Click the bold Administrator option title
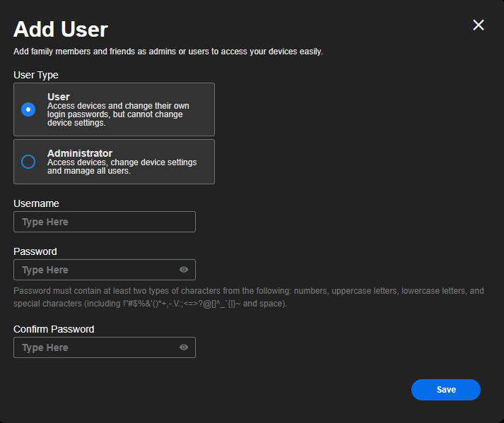 click(x=80, y=153)
